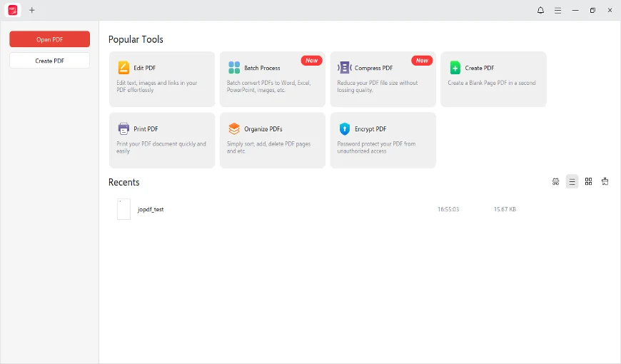Select the Print PDF tool description
The image size is (621, 364).
pos(161,147)
